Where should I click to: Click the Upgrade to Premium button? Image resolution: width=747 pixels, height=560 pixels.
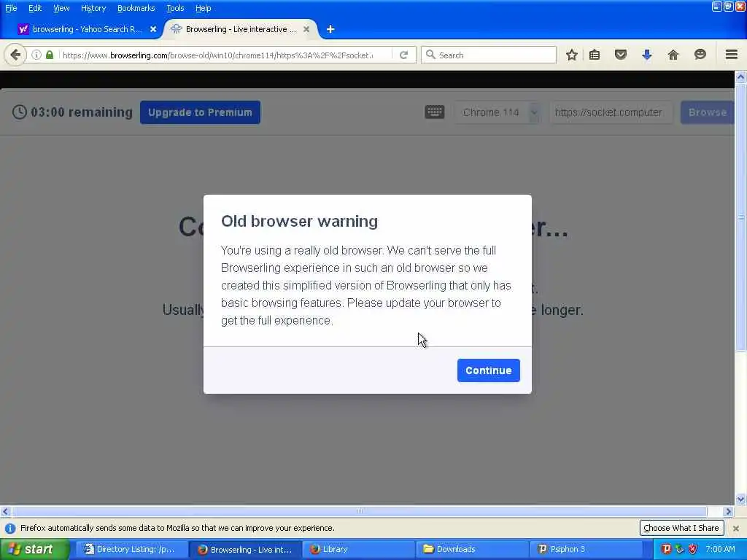tap(200, 112)
